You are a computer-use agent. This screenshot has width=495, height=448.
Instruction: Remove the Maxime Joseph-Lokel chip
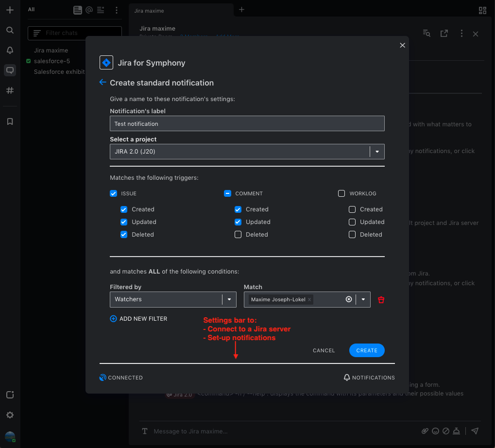click(309, 299)
